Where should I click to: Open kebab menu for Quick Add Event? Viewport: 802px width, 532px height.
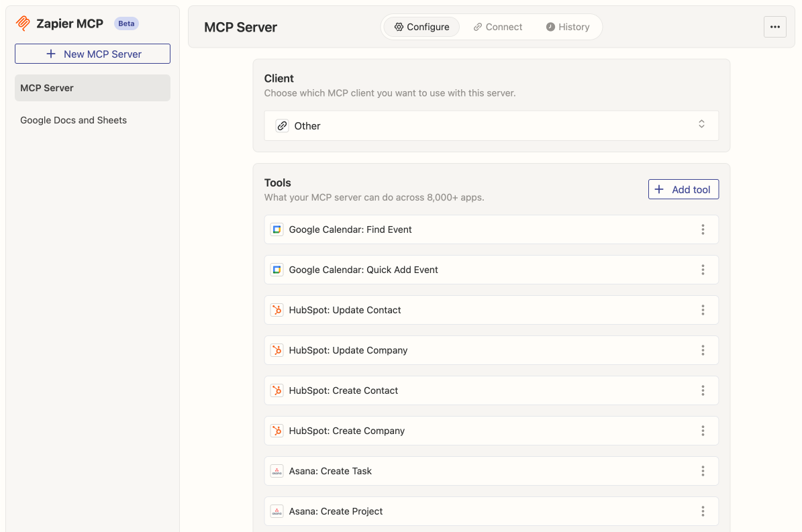point(703,270)
